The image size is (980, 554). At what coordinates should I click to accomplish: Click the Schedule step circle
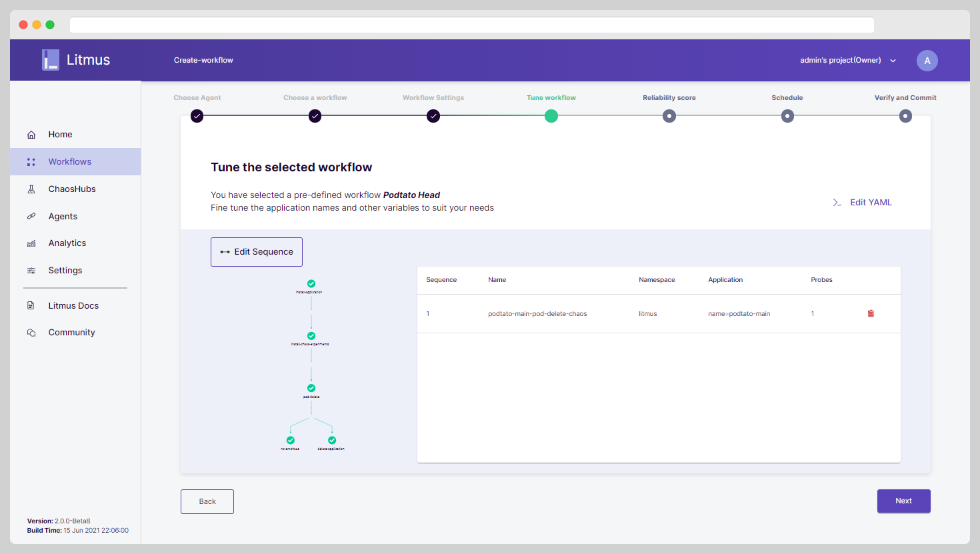pos(787,116)
